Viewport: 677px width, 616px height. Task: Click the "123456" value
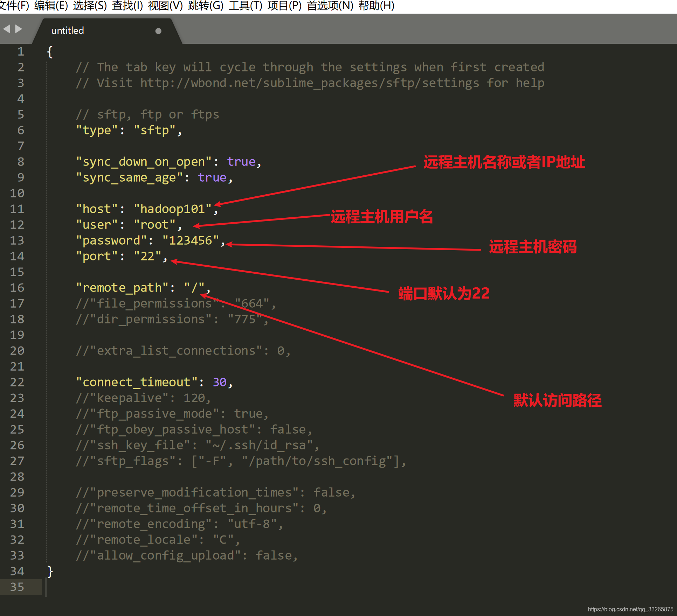[x=191, y=240]
